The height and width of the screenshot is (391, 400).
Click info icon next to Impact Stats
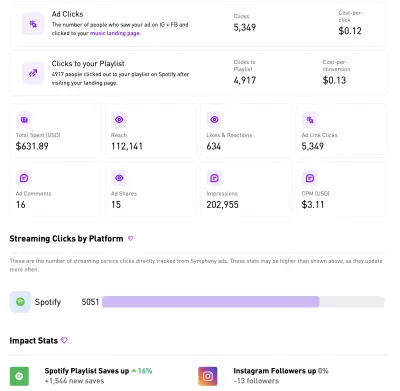(64, 340)
